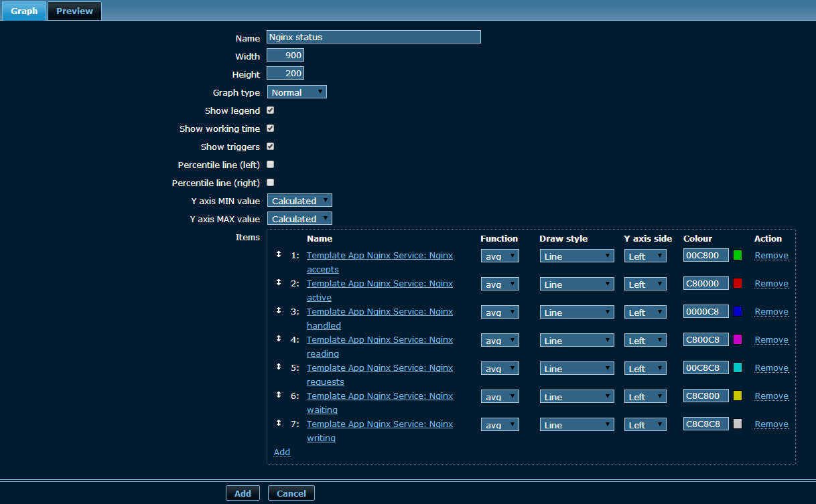The image size is (816, 504).
Task: Open Draw style dropdown for Nginx accepts
Action: click(x=576, y=256)
